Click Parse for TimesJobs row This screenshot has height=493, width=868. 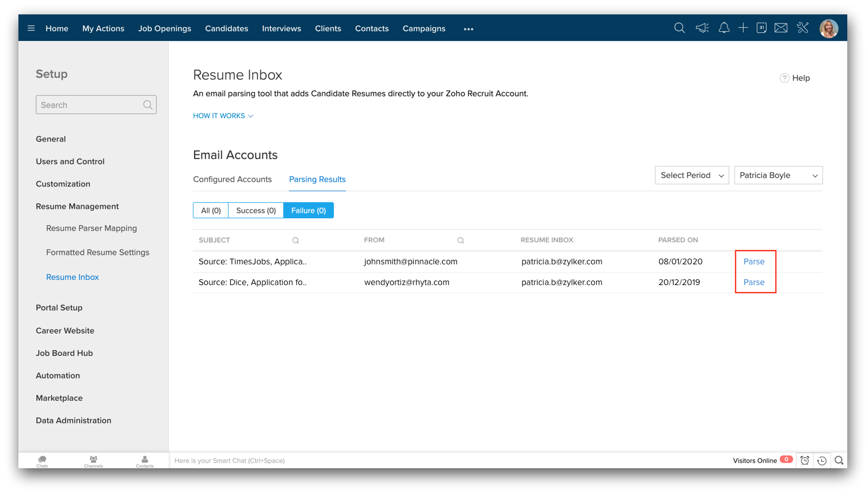[754, 261]
